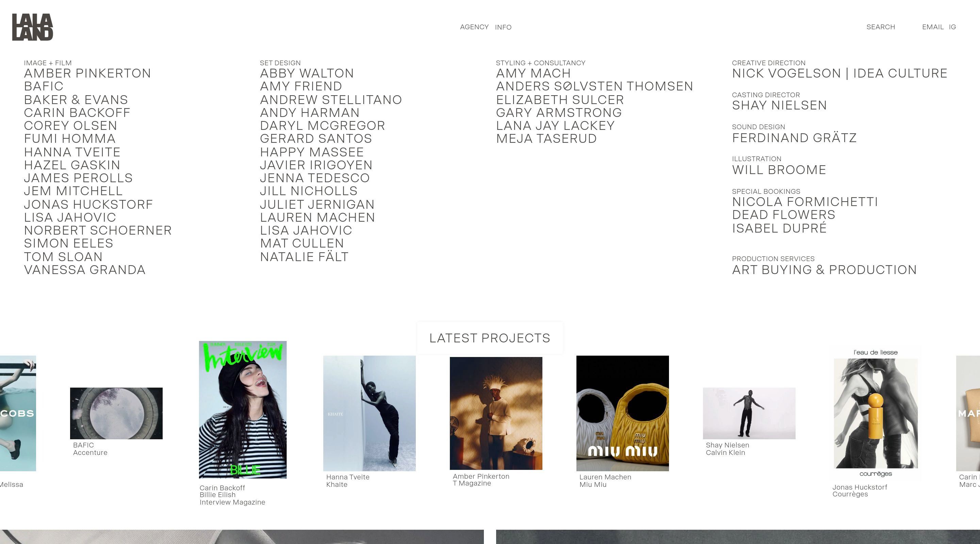This screenshot has height=544, width=980.
Task: Open the Billie Eilish Interview cover thumbnail
Action: click(x=243, y=409)
